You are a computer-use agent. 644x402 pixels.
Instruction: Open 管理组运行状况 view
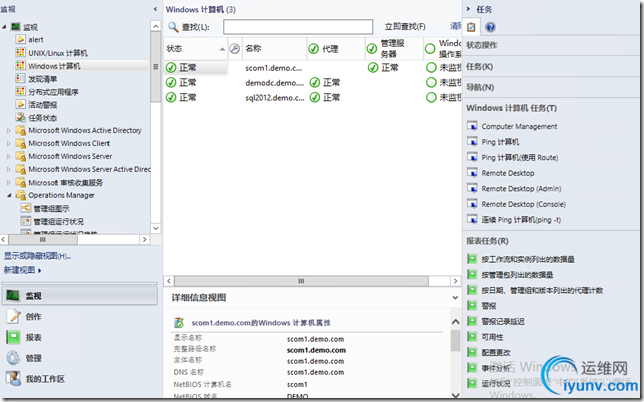(x=58, y=221)
